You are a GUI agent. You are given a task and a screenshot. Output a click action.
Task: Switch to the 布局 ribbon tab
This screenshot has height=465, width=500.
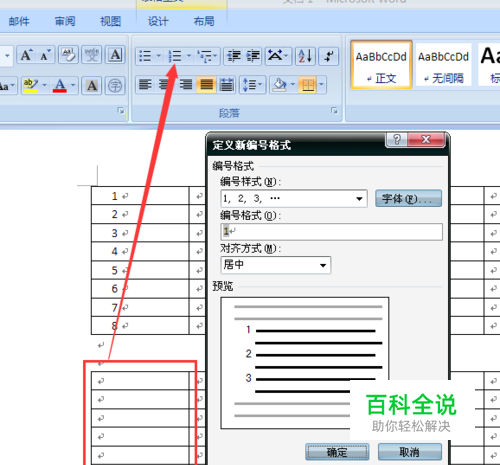coord(204,21)
